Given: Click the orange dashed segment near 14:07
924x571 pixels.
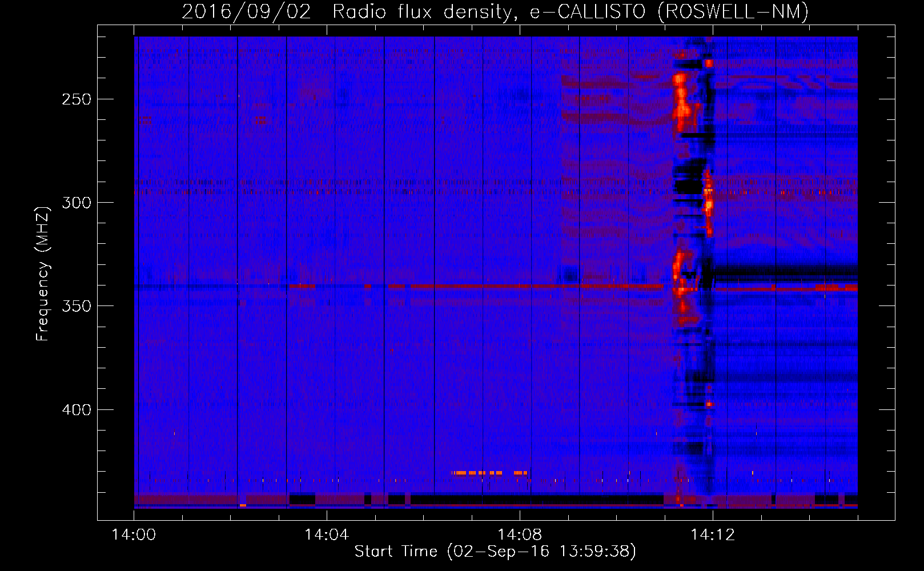Looking at the screenshot, I should coord(489,473).
